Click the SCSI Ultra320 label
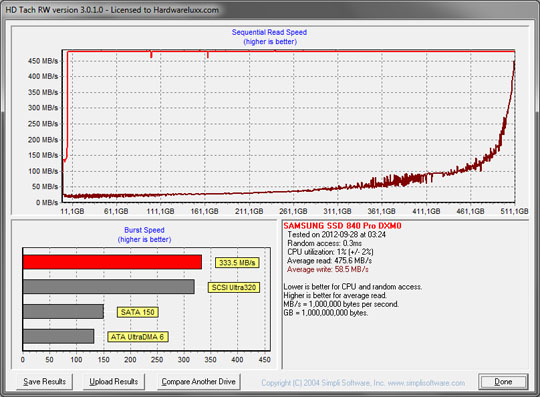Image resolution: width=540 pixels, height=397 pixels. (233, 288)
